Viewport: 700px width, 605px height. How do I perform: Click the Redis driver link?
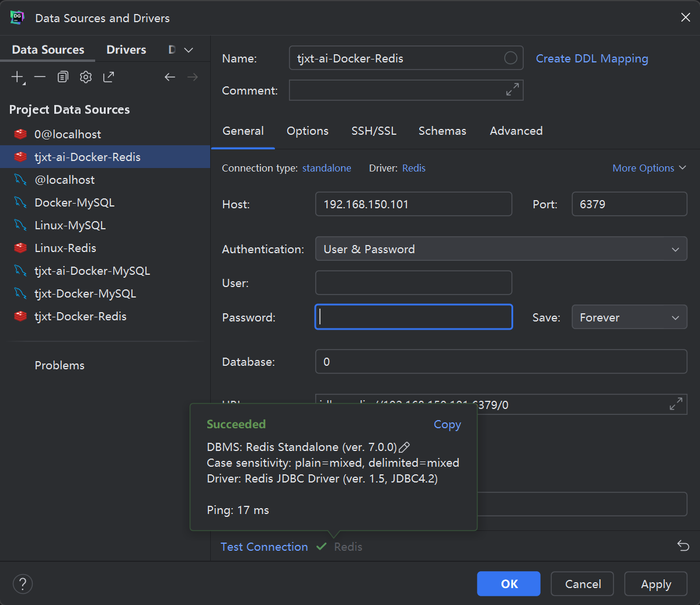coord(414,168)
